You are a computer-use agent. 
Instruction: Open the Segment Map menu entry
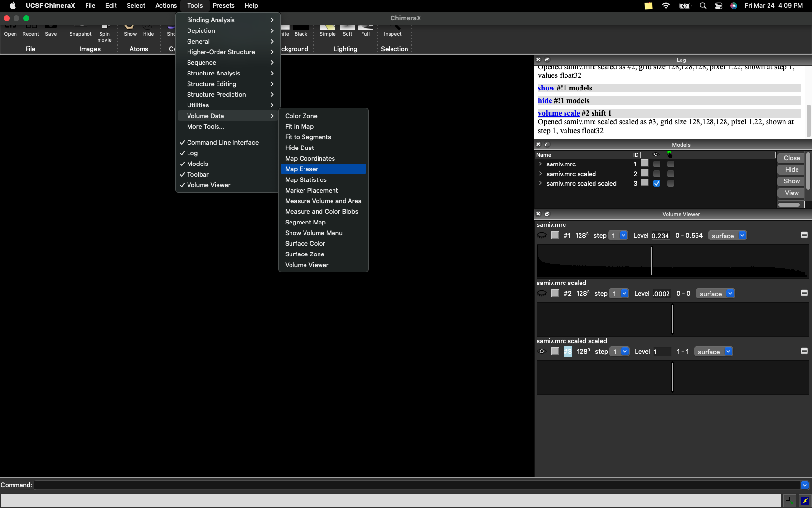click(x=323, y=222)
